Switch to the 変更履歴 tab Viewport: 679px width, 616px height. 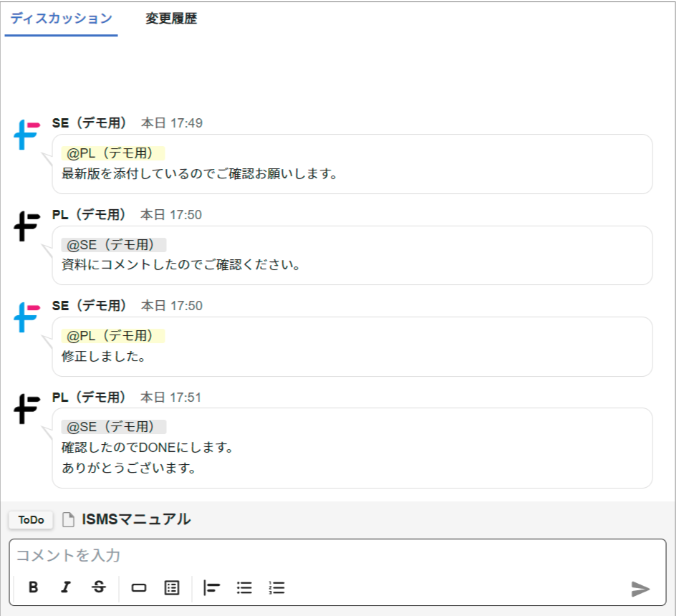click(x=173, y=19)
